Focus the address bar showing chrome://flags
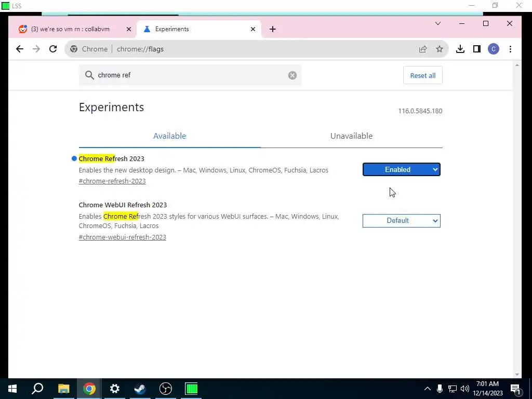This screenshot has height=399, width=532. pyautogui.click(x=258, y=49)
